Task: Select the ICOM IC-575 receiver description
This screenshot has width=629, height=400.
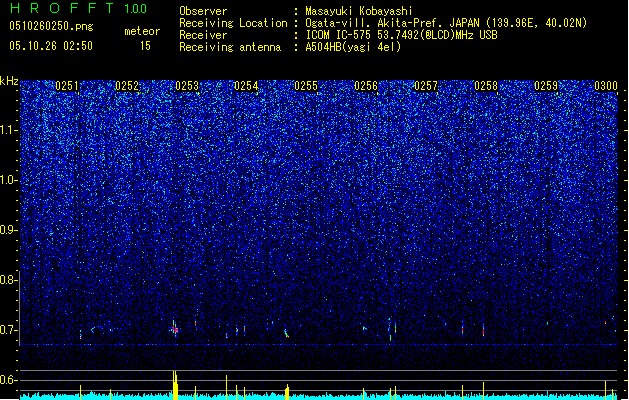Action: coord(401,35)
